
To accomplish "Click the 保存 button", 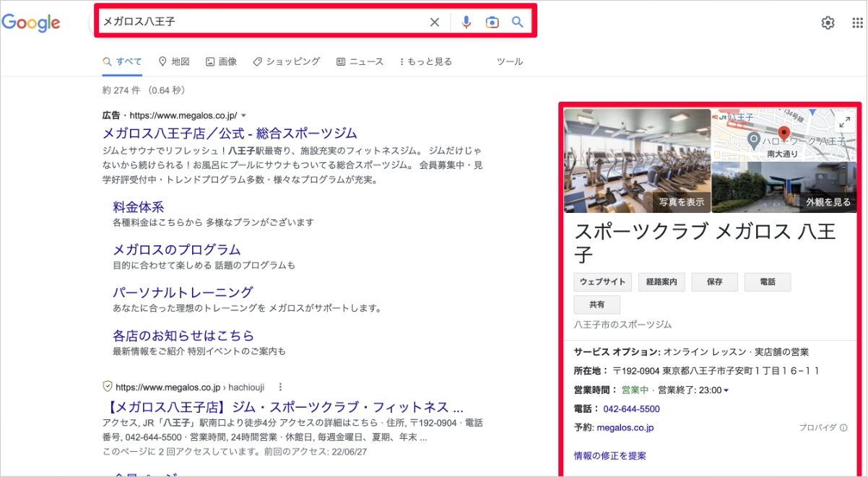I will pyautogui.click(x=715, y=282).
